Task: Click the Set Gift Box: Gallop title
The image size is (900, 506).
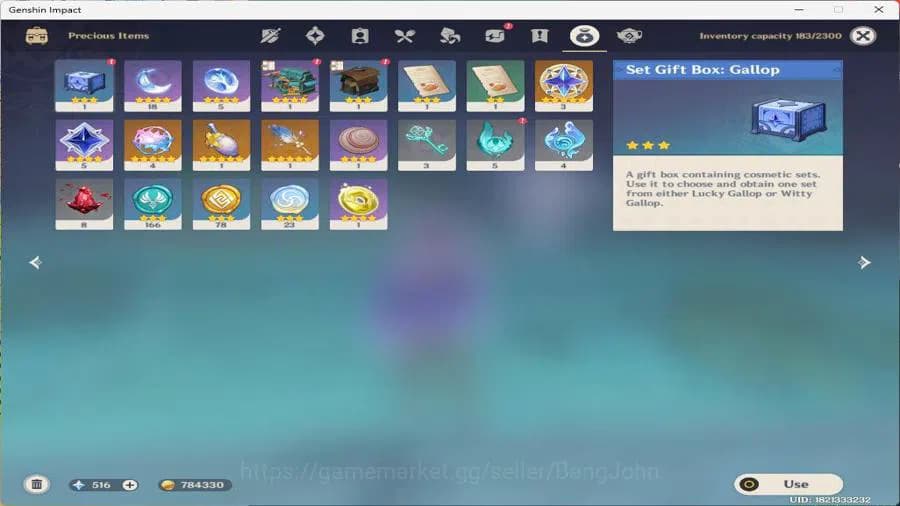Action: [x=703, y=70]
